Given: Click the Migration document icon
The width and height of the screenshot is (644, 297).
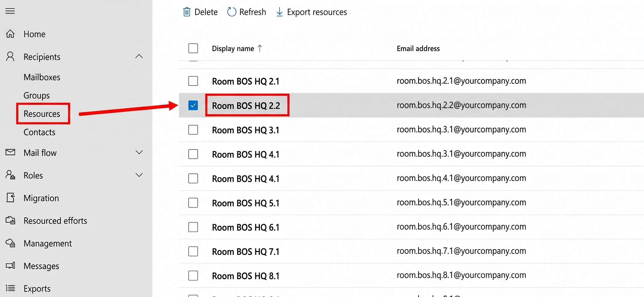Looking at the screenshot, I should point(10,198).
